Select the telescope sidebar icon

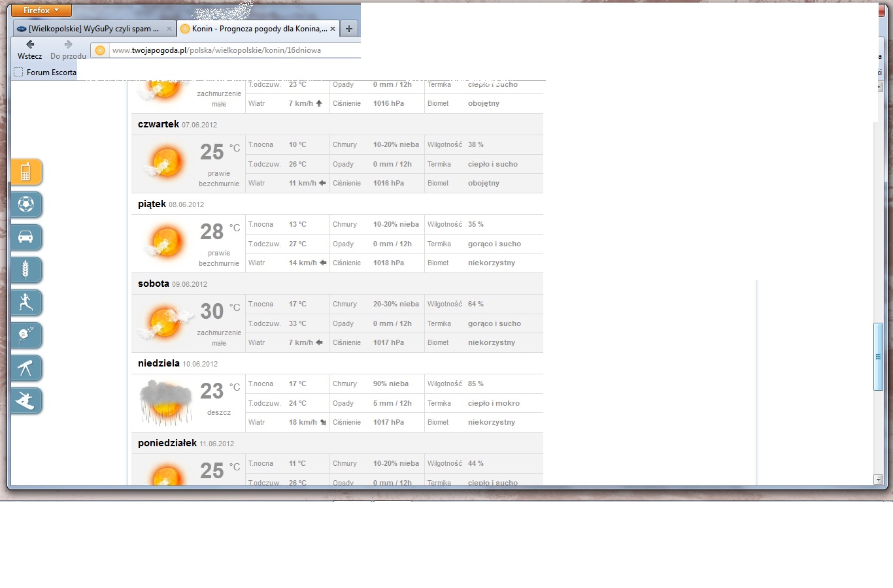[25, 368]
